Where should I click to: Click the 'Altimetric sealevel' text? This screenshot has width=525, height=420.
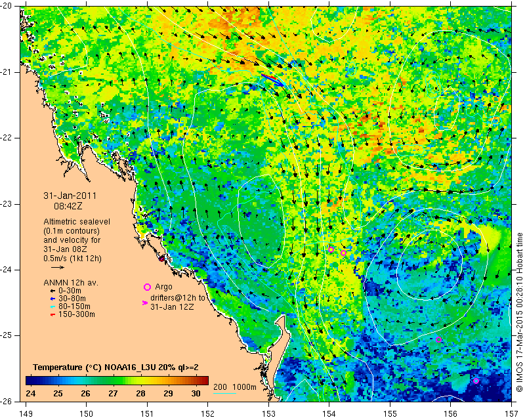point(77,222)
